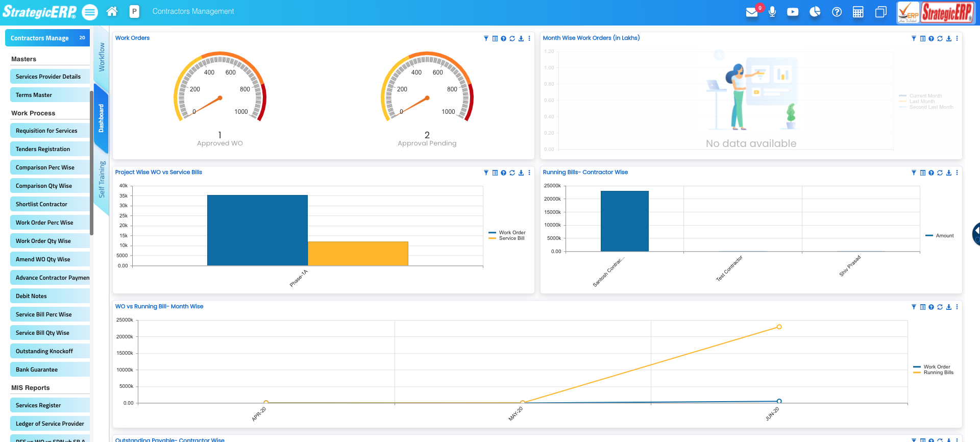Go to the Home page icon

[112, 11]
